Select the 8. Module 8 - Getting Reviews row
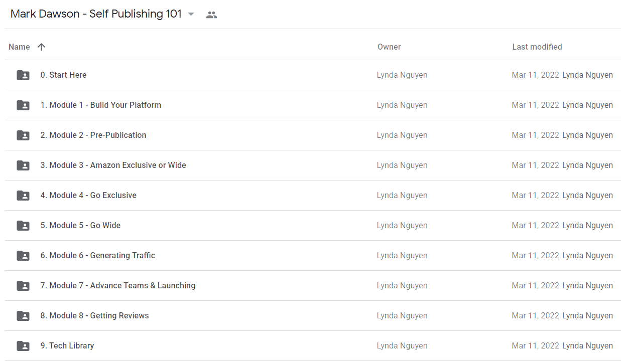The width and height of the screenshot is (621, 364). [x=313, y=316]
